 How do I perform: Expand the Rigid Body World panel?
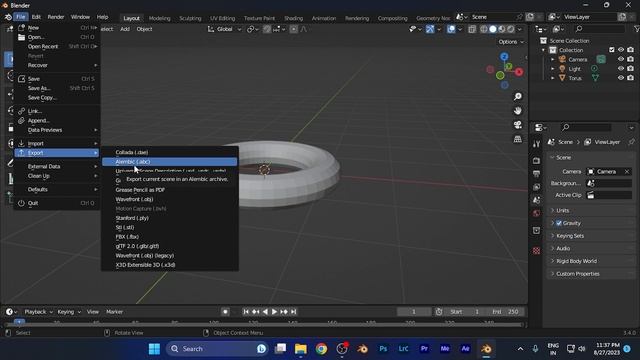(x=590, y=261)
